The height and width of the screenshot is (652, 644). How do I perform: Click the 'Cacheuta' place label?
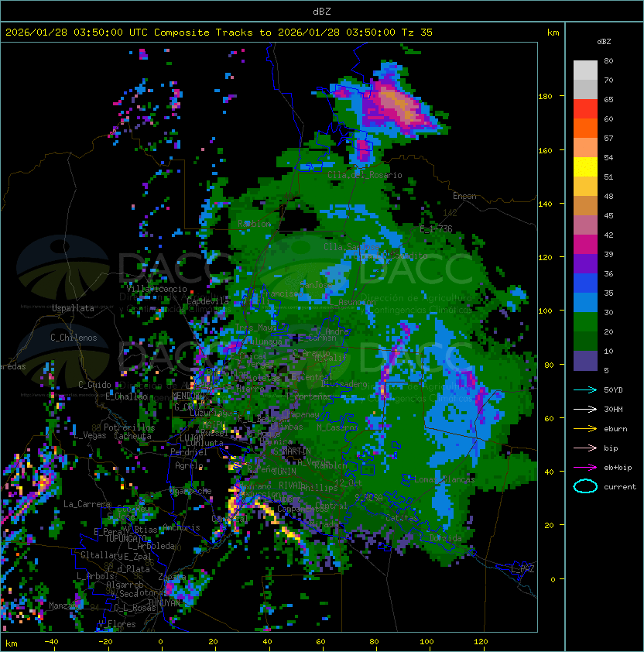click(132, 436)
